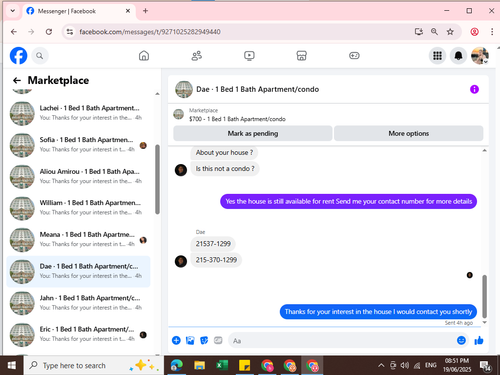Click message 'About your house ?'
This screenshot has width=500, height=375.
click(224, 153)
